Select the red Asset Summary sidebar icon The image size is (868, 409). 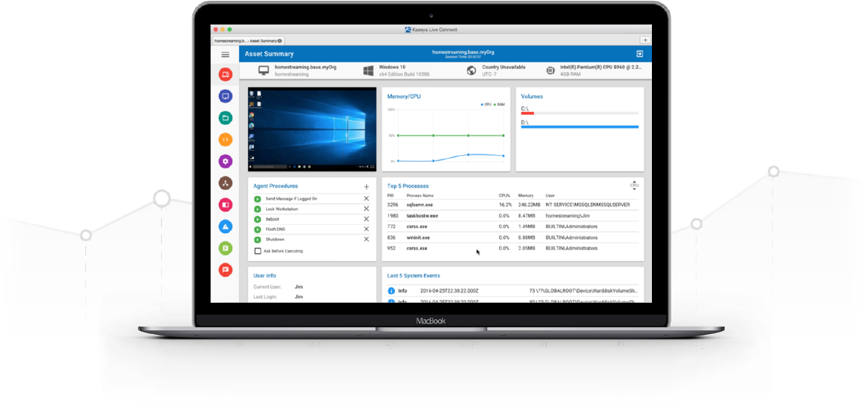tap(225, 74)
